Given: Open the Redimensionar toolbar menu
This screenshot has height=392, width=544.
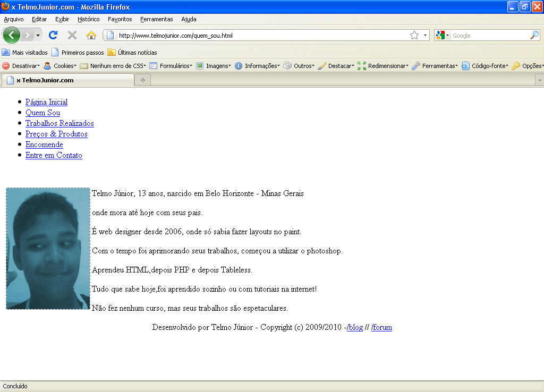Looking at the screenshot, I should pyautogui.click(x=383, y=65).
